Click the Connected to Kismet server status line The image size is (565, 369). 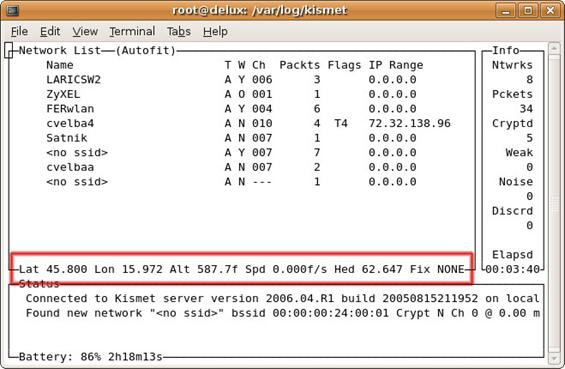282,299
